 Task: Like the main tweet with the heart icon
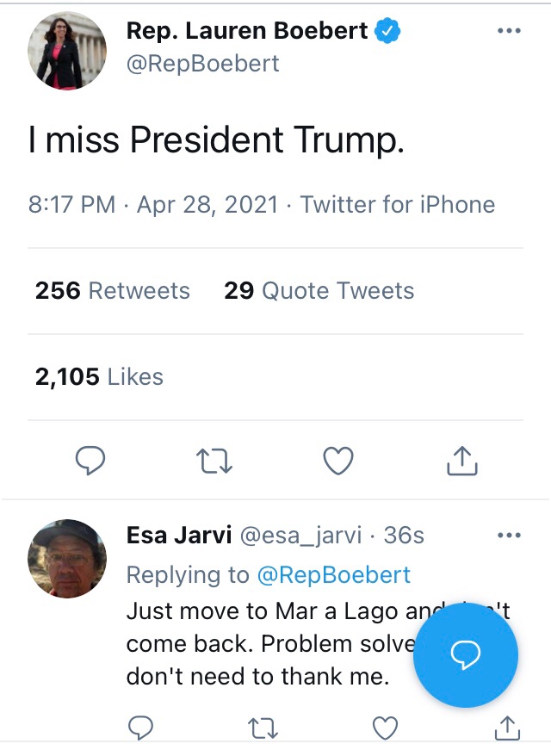point(338,462)
